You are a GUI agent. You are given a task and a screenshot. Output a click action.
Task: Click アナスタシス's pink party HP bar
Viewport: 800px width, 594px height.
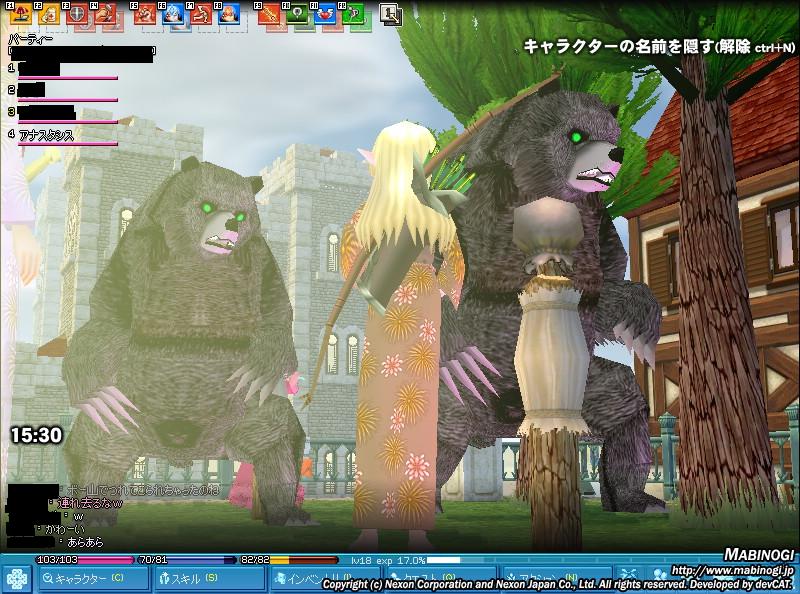click(x=68, y=144)
